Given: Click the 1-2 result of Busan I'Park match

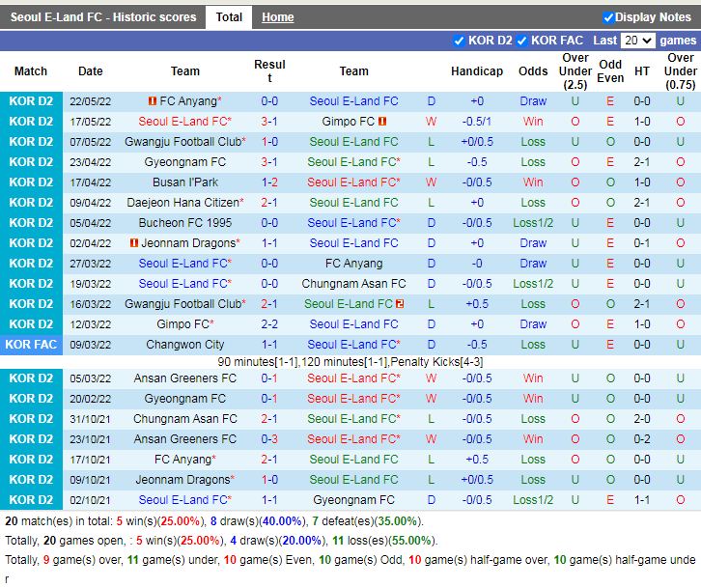Looking at the screenshot, I should point(269,182).
